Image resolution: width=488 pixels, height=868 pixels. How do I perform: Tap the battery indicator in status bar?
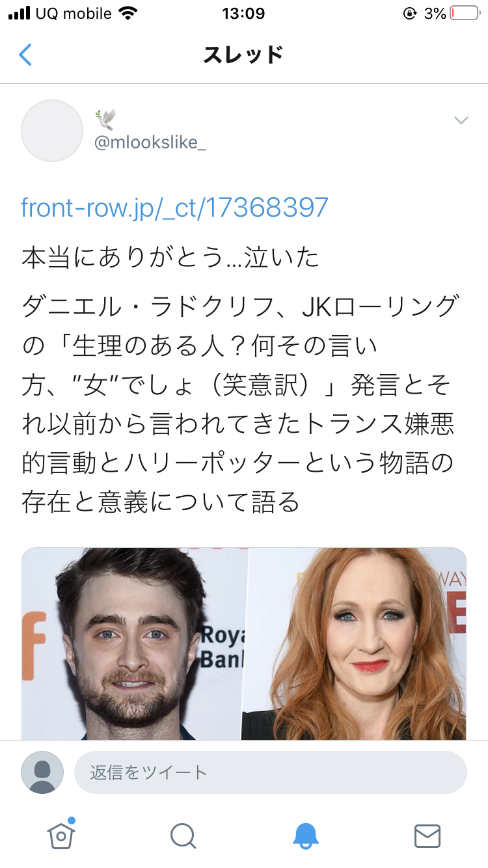pos(465,13)
